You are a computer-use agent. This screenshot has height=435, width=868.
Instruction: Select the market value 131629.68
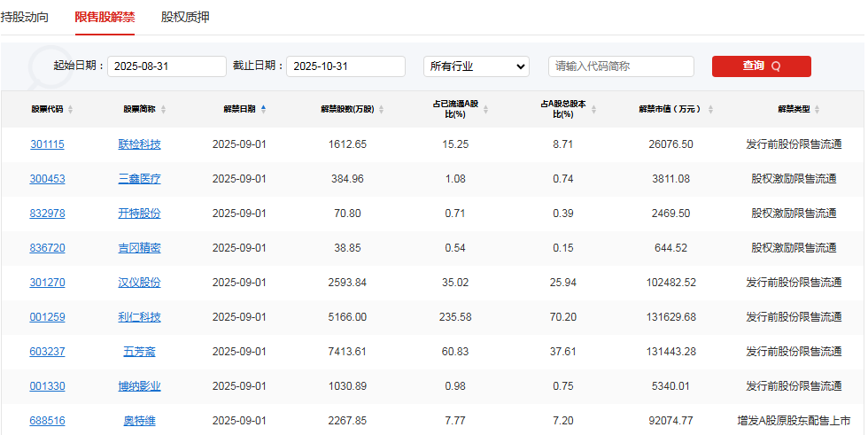point(671,317)
